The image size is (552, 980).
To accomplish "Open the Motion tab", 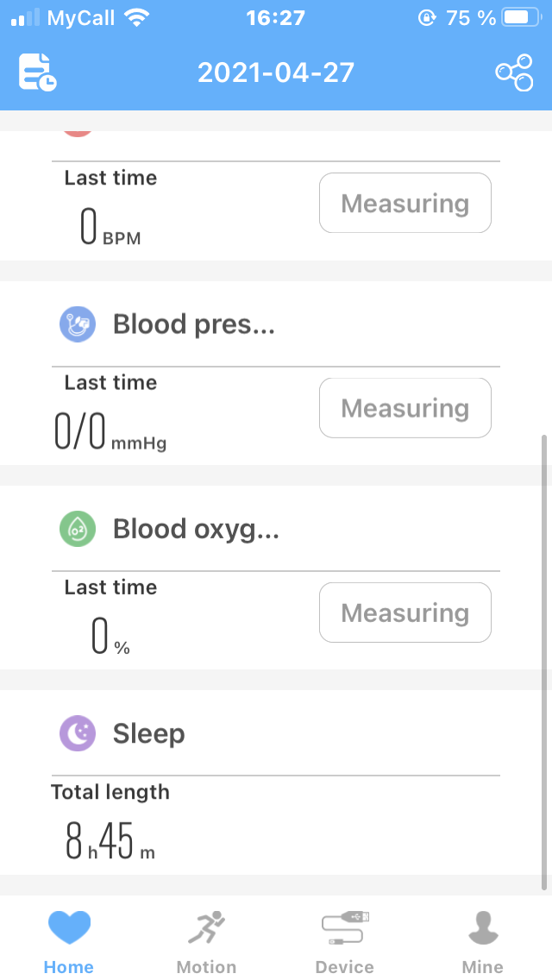I will [x=206, y=941].
